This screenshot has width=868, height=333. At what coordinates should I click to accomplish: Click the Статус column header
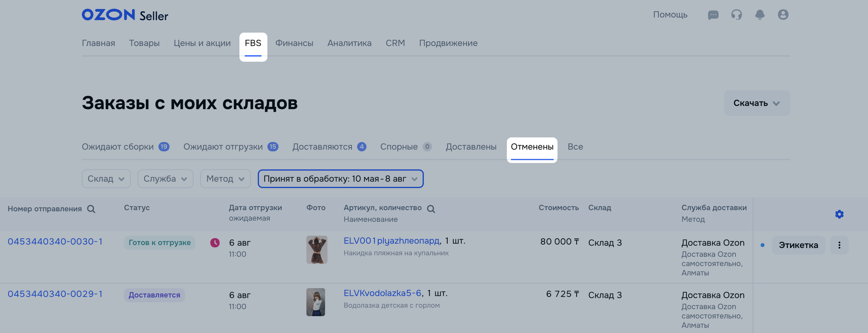137,208
